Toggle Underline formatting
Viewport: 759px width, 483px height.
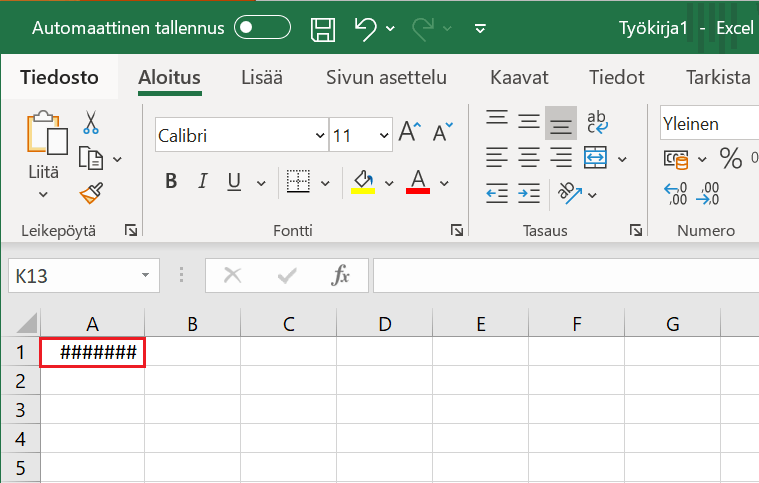pyautogui.click(x=234, y=181)
